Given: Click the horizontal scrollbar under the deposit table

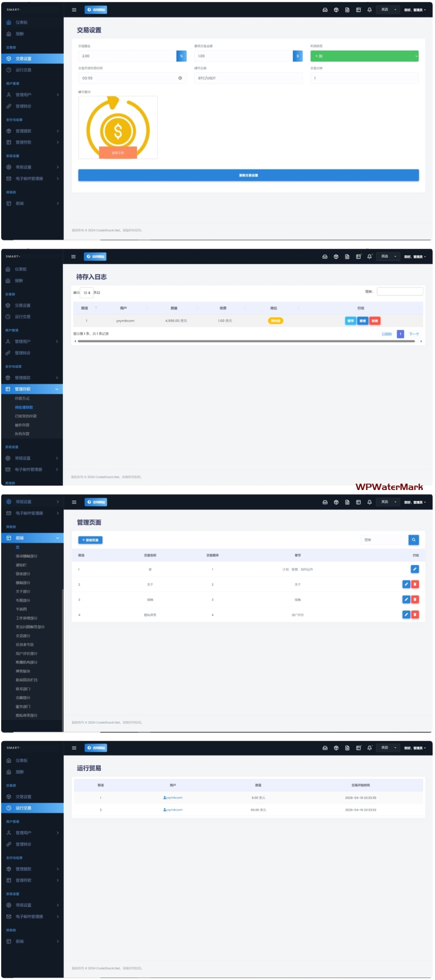Looking at the screenshot, I should coord(246,341).
